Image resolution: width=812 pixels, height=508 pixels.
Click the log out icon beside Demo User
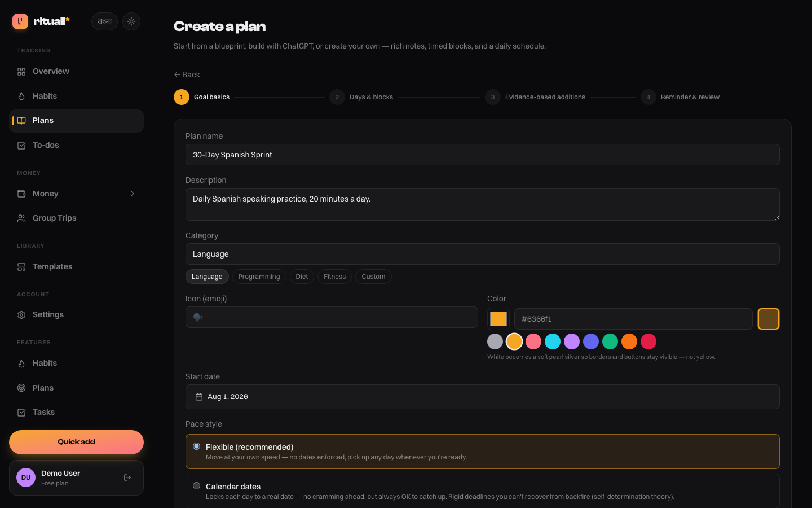point(127,478)
